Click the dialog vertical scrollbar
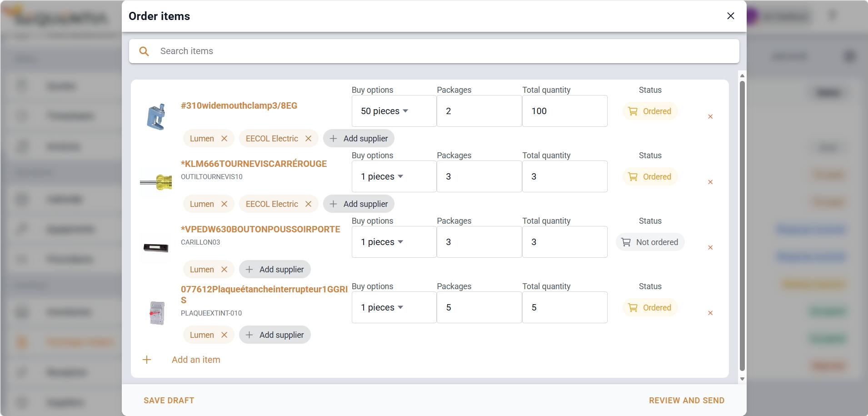Image resolution: width=868 pixels, height=416 pixels. point(742,226)
